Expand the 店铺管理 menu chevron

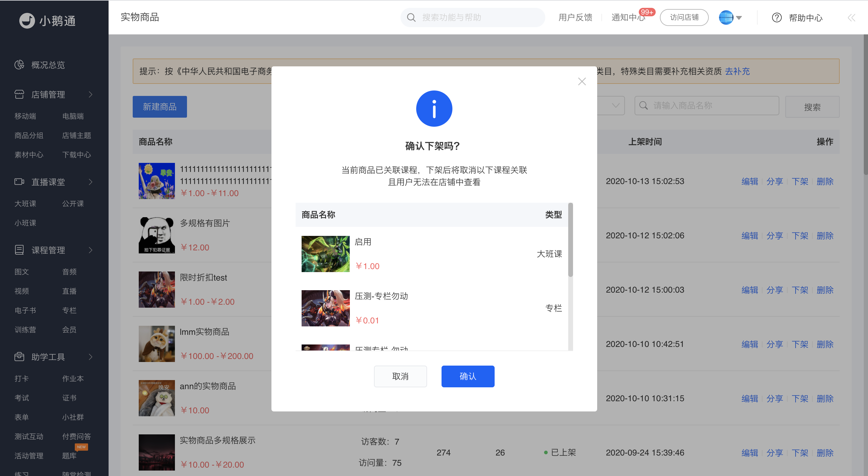click(90, 94)
